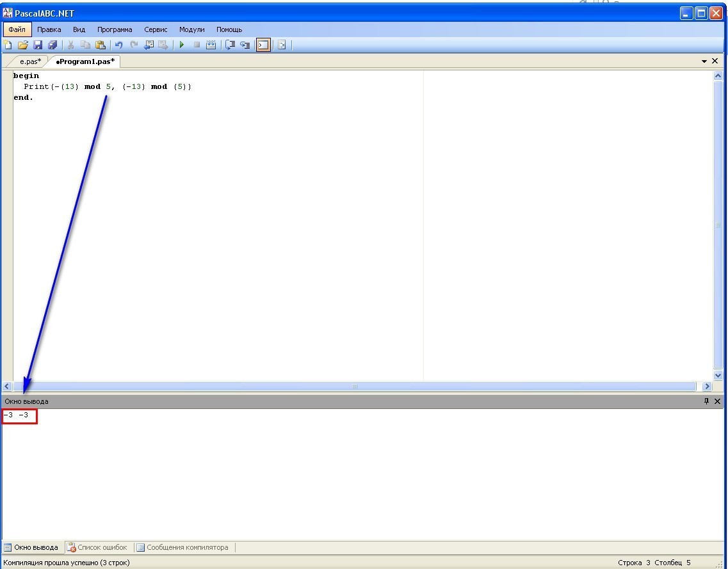Open the Сервис menu

pos(156,29)
